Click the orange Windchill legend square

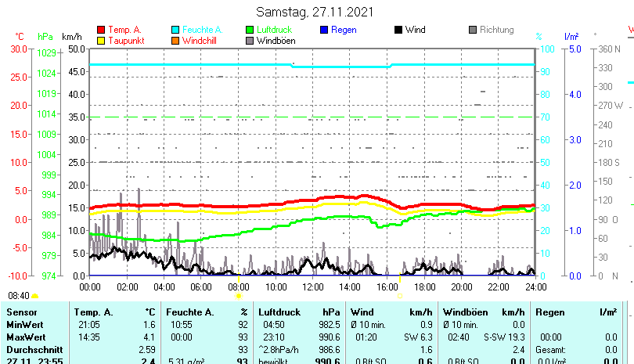[x=175, y=40]
